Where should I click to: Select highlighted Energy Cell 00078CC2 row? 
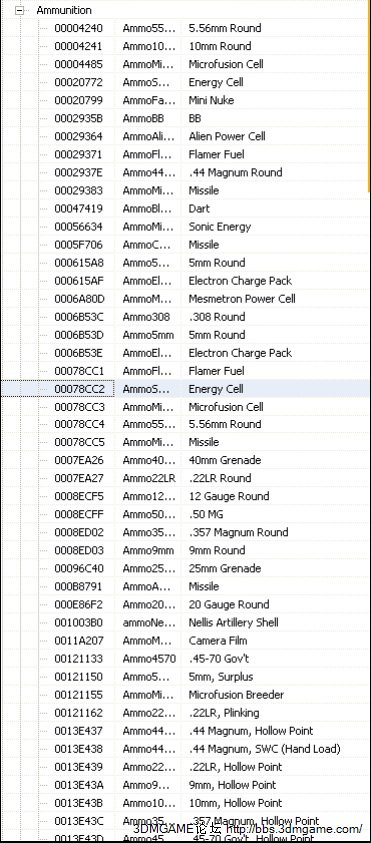184,389
